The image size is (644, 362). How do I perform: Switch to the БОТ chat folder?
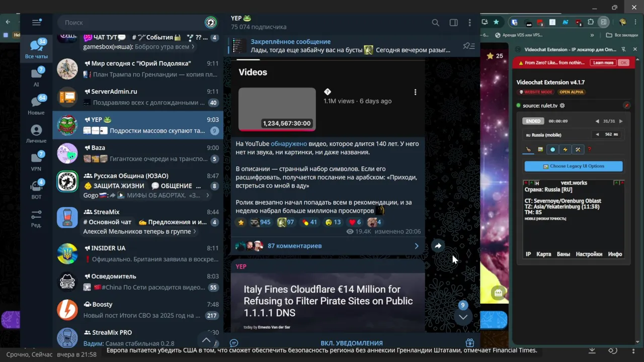(x=36, y=190)
